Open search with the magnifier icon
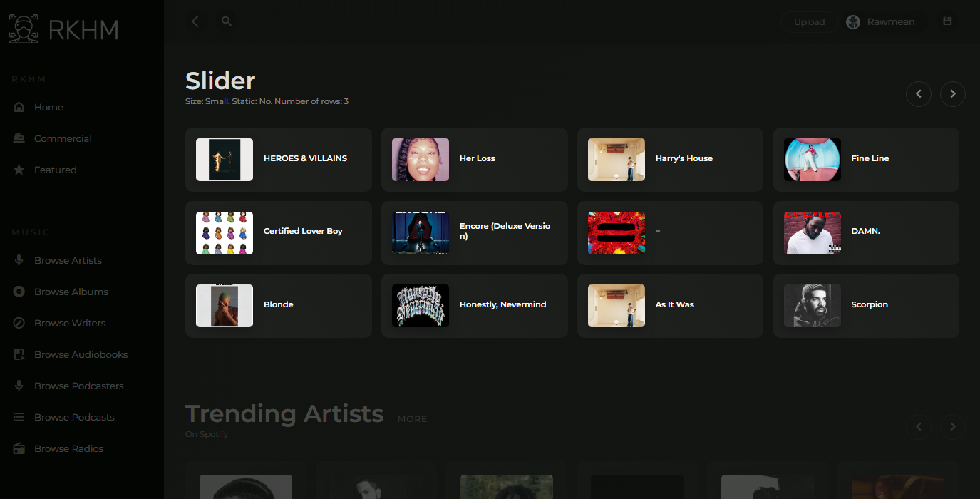980x499 pixels. point(227,21)
